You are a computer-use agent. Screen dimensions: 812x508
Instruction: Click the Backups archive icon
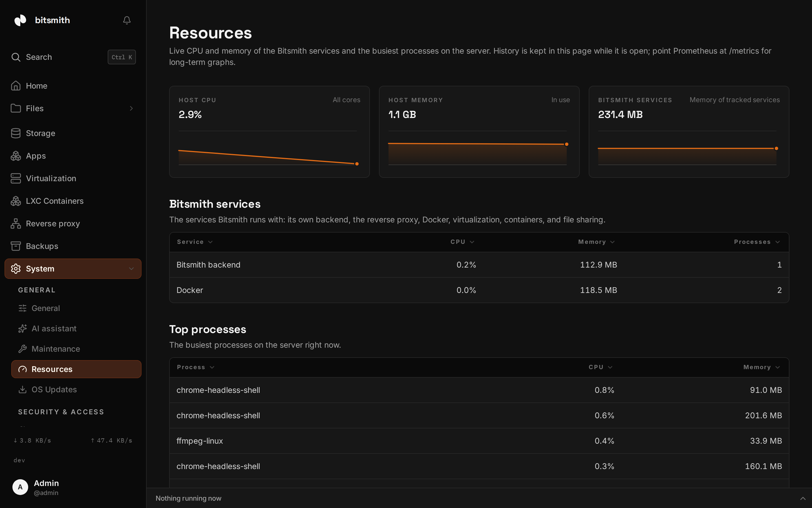[16, 246]
